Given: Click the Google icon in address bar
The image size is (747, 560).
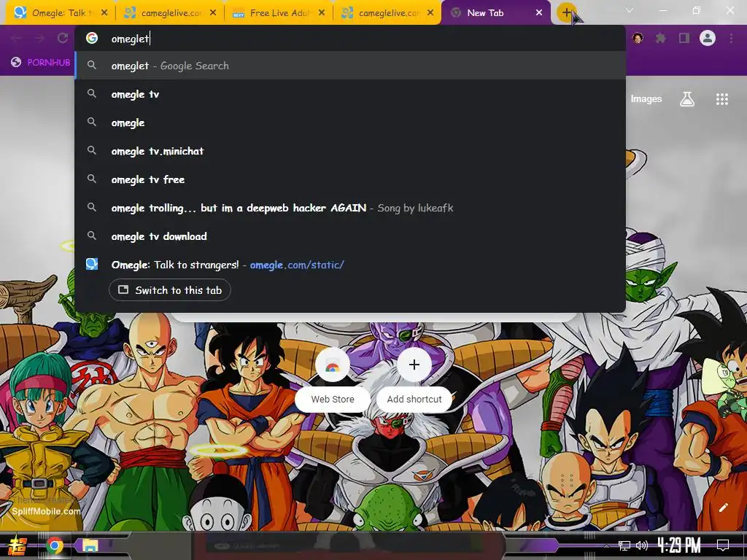Looking at the screenshot, I should pyautogui.click(x=92, y=38).
